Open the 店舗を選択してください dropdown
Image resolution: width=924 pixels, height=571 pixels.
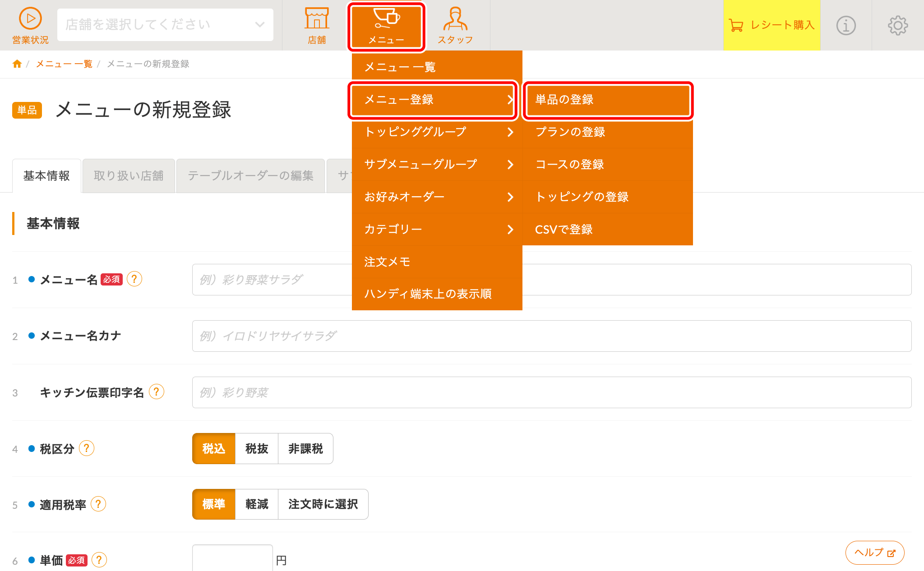(x=165, y=25)
